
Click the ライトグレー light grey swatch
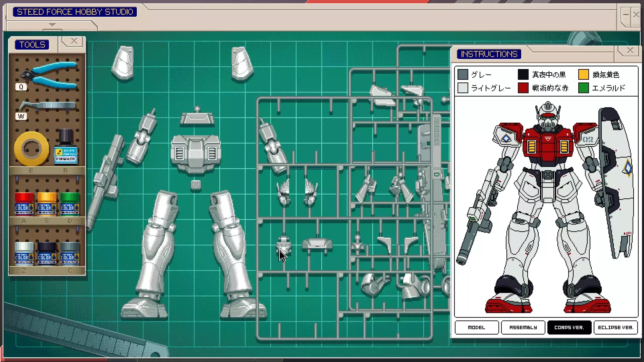tap(463, 88)
